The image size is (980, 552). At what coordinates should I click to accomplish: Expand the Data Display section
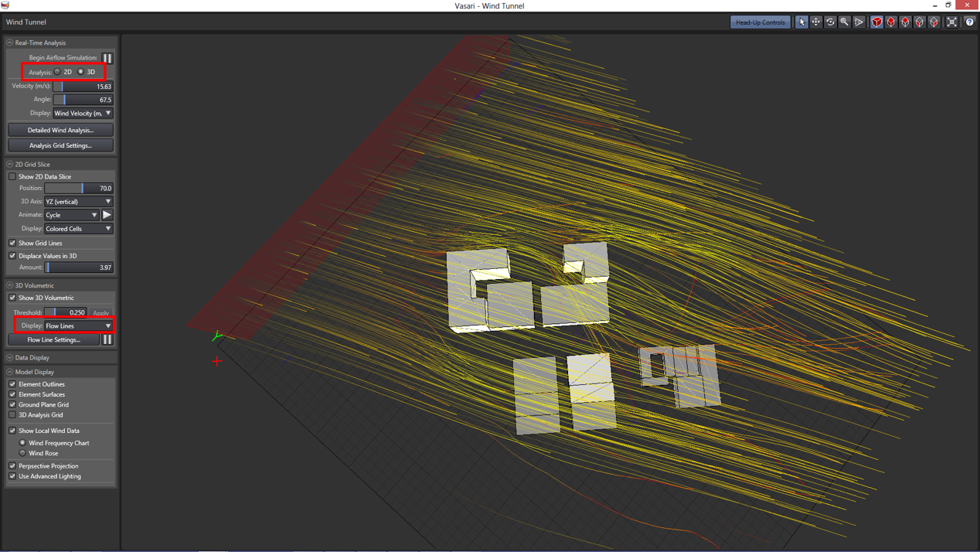(x=10, y=358)
